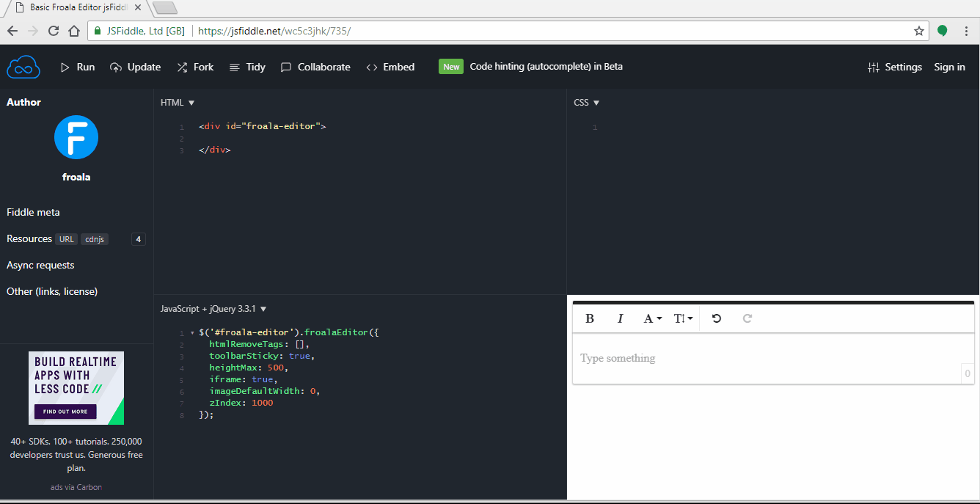The width and height of the screenshot is (980, 504).
Task: Click Update to save the fiddle
Action: (x=135, y=67)
